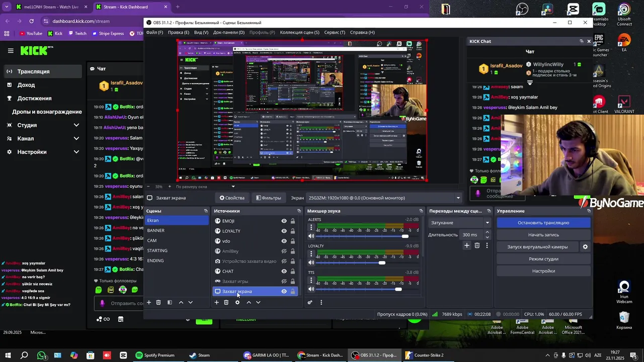
Task: Move selected scene down with arrow
Action: pyautogui.click(x=190, y=302)
